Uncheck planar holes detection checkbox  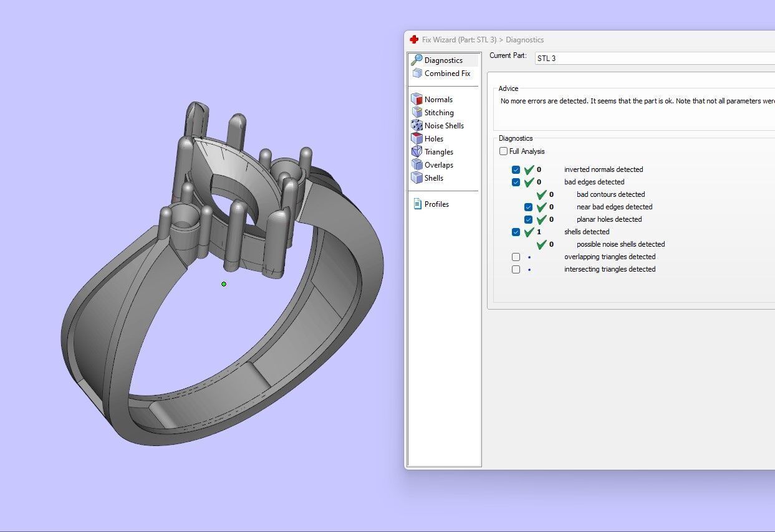(x=528, y=219)
